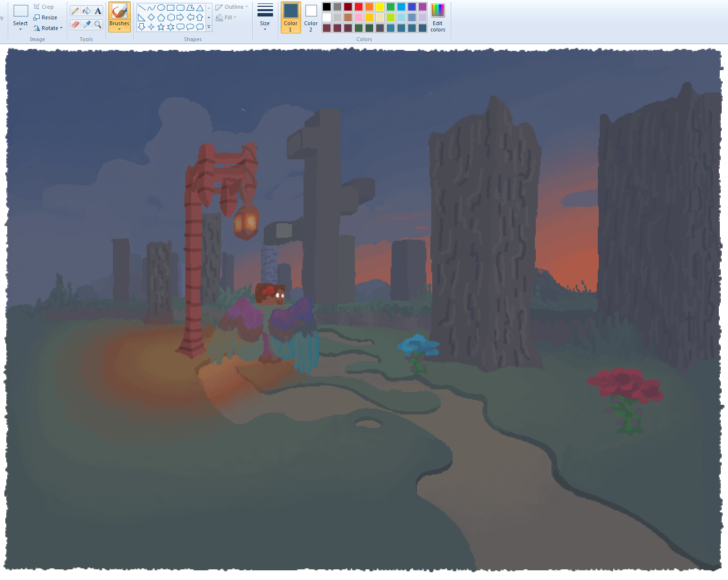Expand the Rotate menu
Viewport: 728px width, 580px height.
pos(48,28)
